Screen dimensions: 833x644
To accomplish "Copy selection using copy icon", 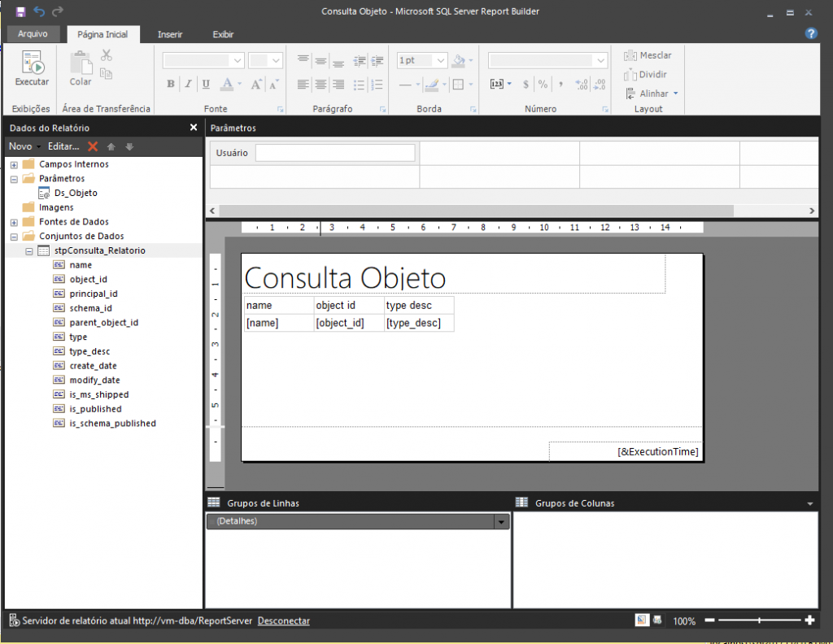I will (107, 74).
